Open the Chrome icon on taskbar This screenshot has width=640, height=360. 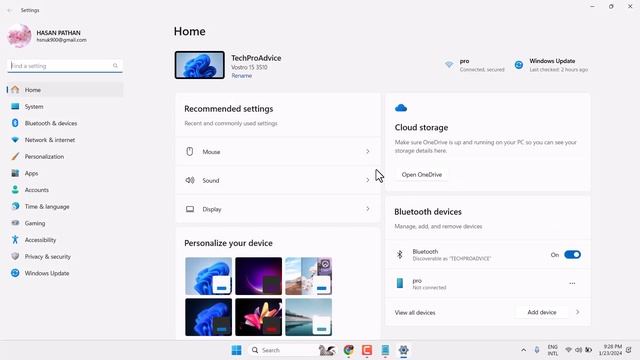pyautogui.click(x=349, y=350)
